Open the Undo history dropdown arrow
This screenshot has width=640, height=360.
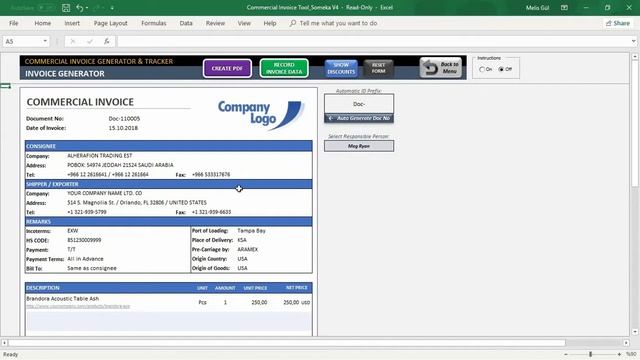click(87, 8)
